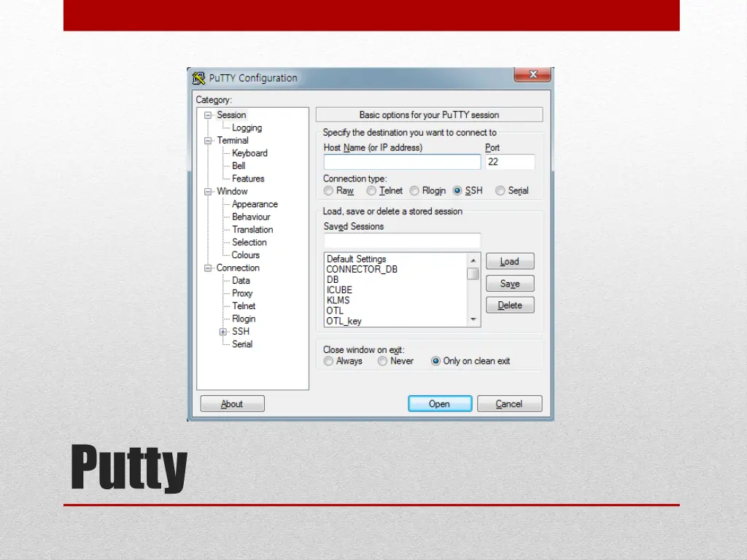Open the SSH category in tree

click(x=241, y=332)
